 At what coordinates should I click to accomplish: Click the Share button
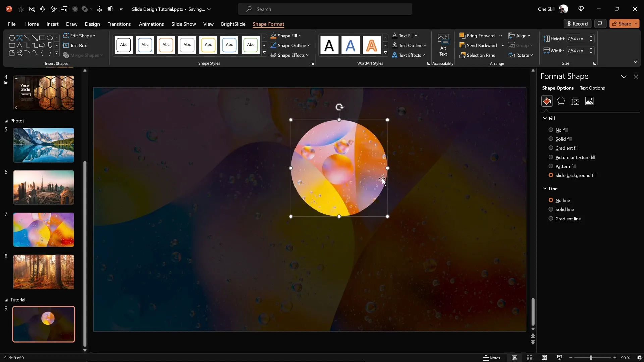[622, 24]
